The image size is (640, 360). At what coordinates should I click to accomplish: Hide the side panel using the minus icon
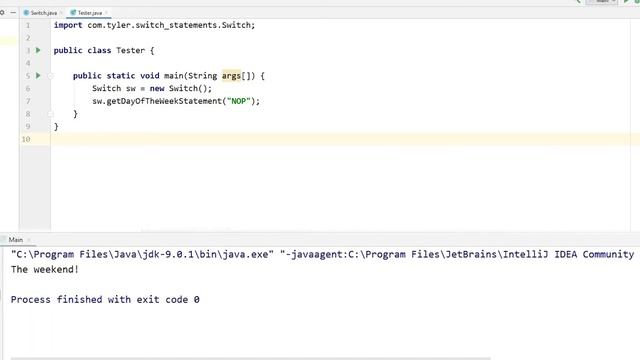[x=13, y=13]
